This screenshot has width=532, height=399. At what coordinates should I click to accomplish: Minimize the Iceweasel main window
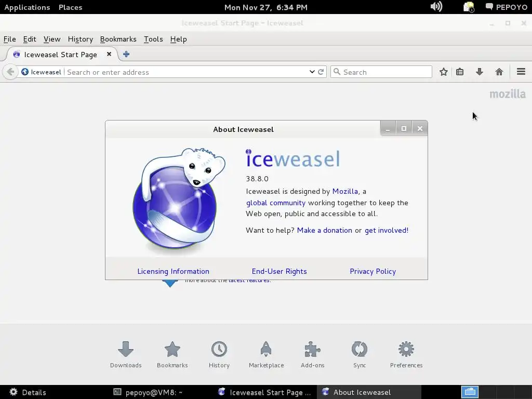click(491, 23)
